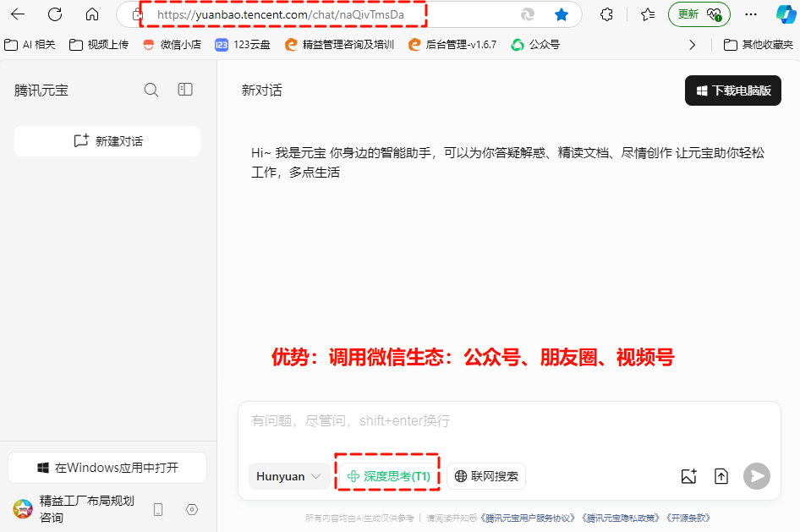
Task: Toggle 联网搜索 web search
Action: [x=486, y=476]
